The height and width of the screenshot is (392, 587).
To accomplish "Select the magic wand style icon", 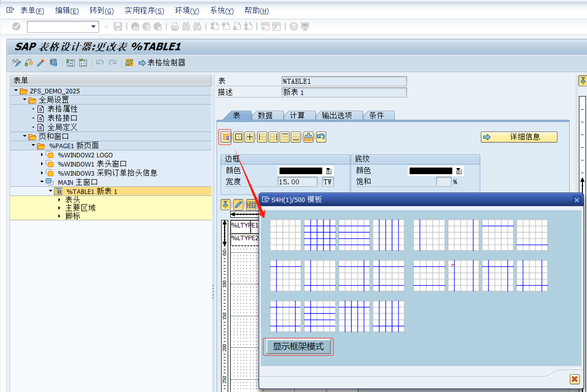I will coord(40,62).
